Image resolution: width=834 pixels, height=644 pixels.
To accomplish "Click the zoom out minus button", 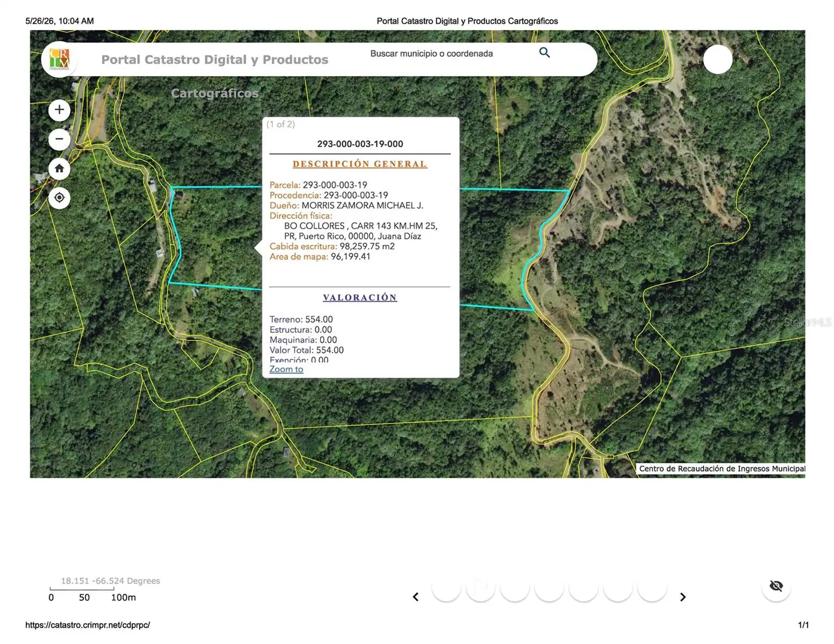I will tap(60, 139).
